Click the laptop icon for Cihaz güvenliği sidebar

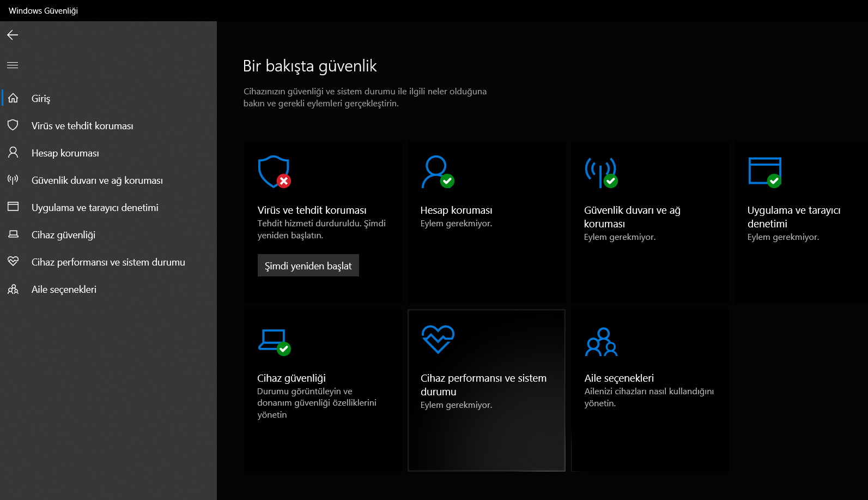pos(13,234)
